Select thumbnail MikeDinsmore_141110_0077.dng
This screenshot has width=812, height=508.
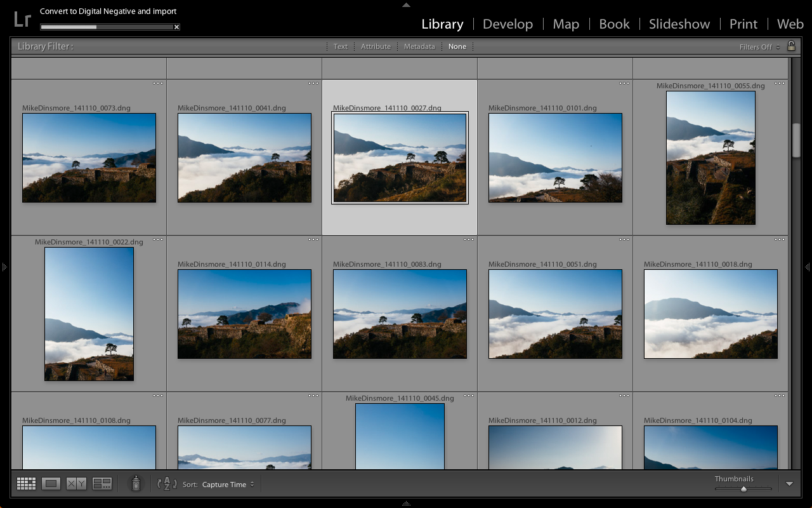[x=244, y=448]
